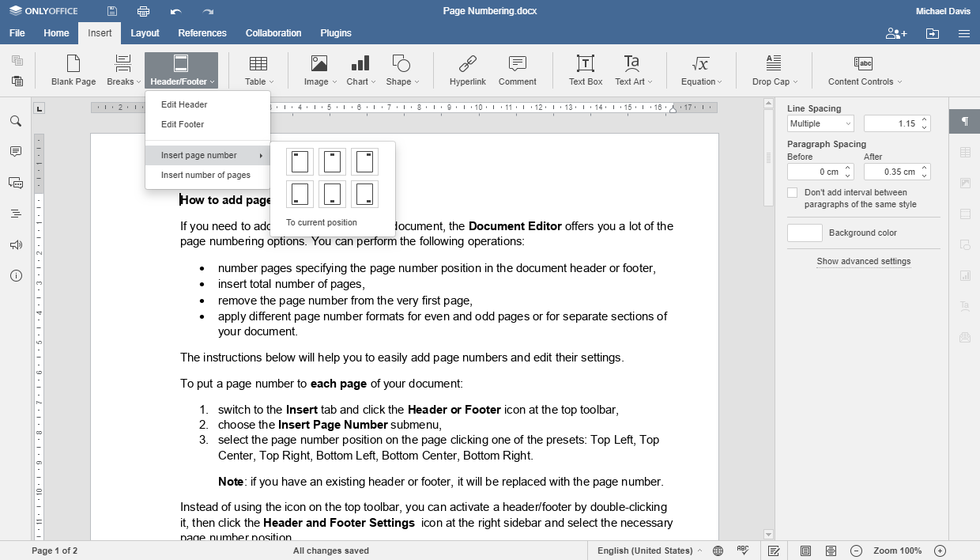Open the Chat panel in left sidebar
Viewport: 980px width, 560px height.
(16, 183)
